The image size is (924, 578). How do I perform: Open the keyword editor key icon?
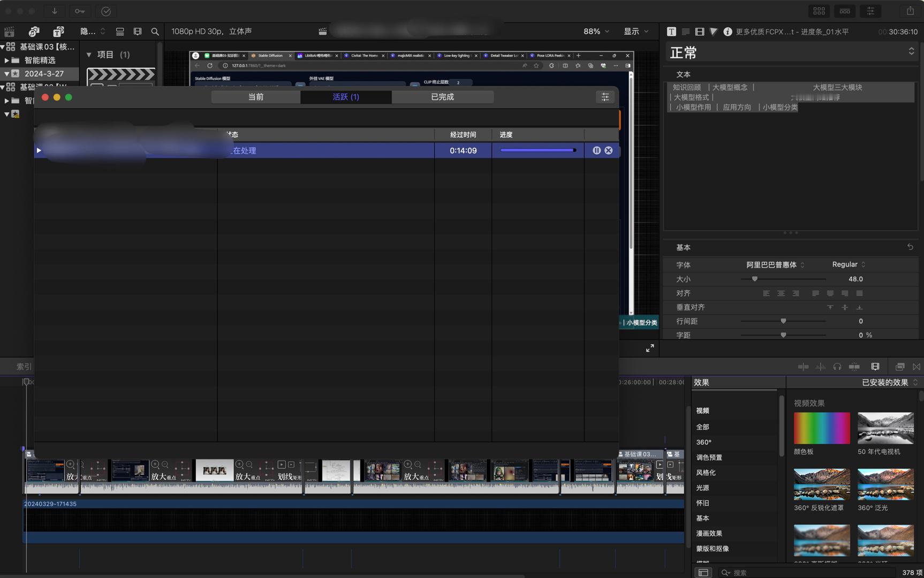coord(80,11)
